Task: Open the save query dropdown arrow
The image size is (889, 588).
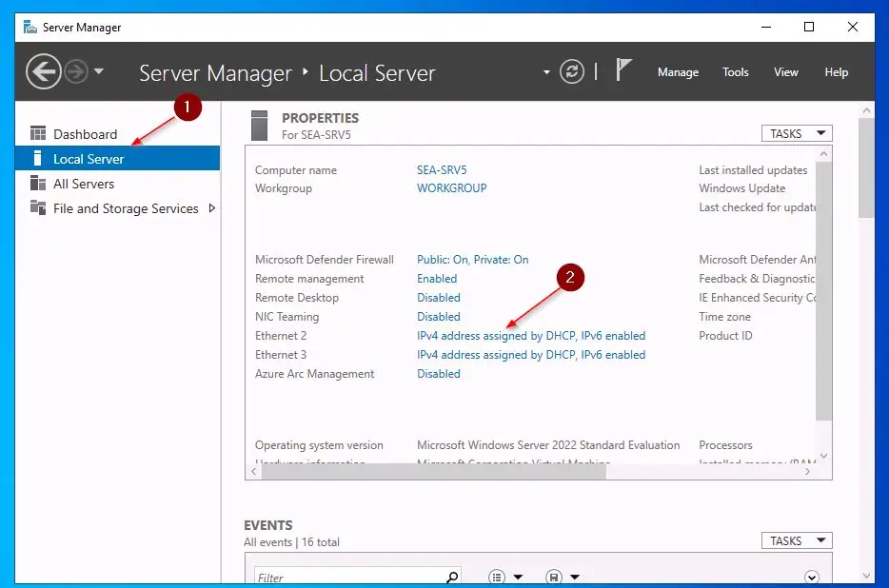Action: 575,578
